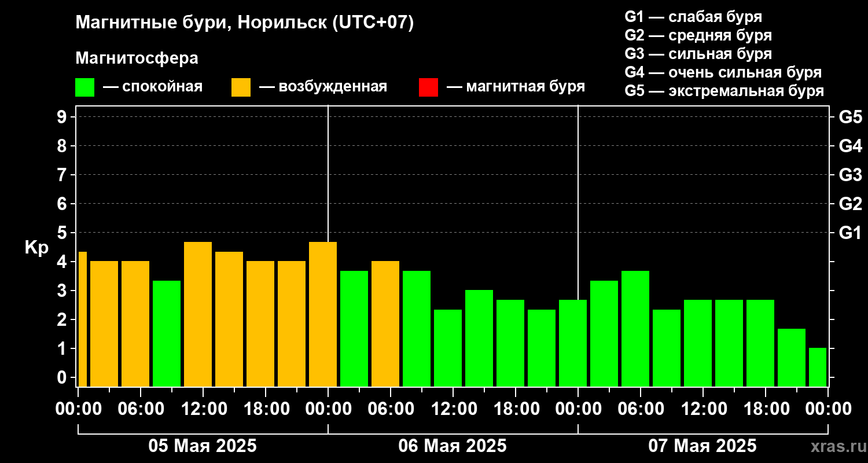Click the right-axis 'G1' level label

pyautogui.click(x=850, y=233)
